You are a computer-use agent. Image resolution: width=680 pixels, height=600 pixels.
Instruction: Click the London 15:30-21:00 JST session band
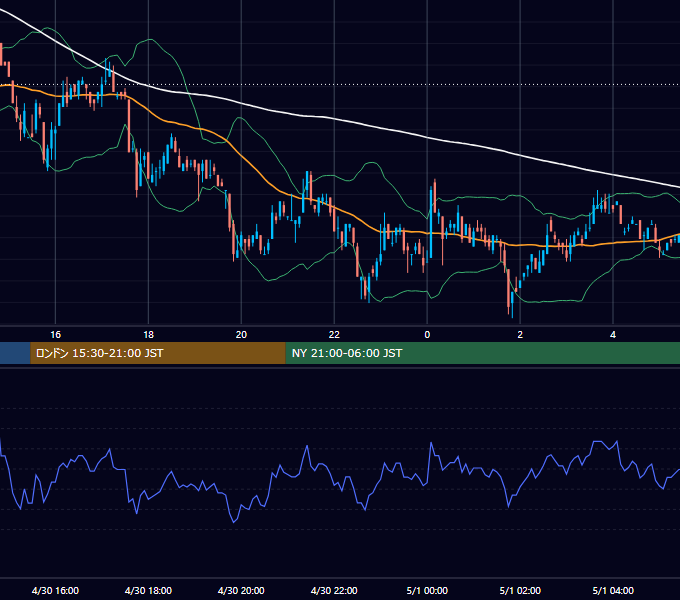click(x=158, y=353)
